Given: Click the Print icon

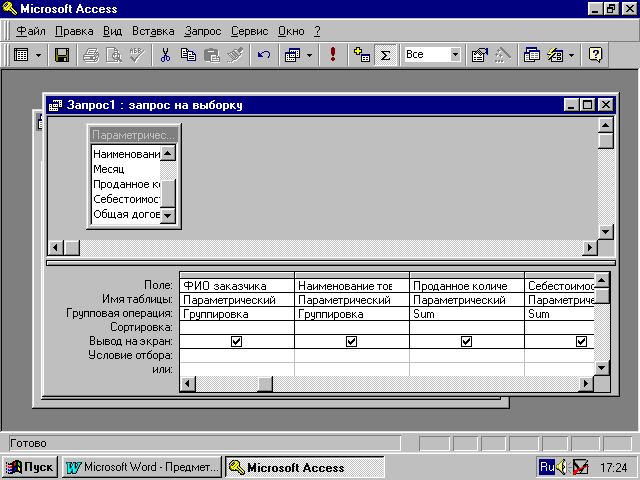Looking at the screenshot, I should click(91, 55).
